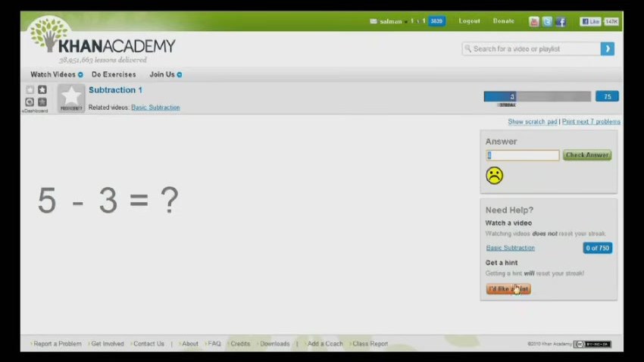644x362 pixels.
Task: Click the 5 - 3 = ? problem text
Action: (x=108, y=200)
